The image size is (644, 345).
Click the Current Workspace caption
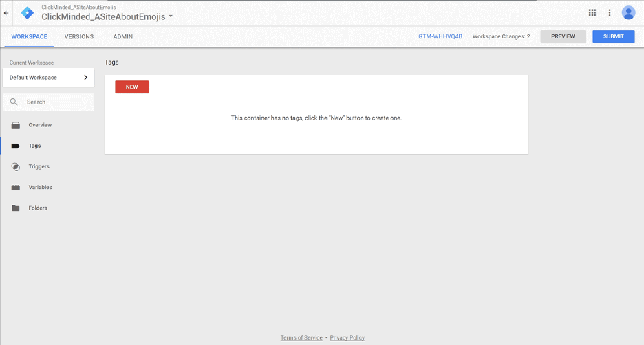(32, 63)
